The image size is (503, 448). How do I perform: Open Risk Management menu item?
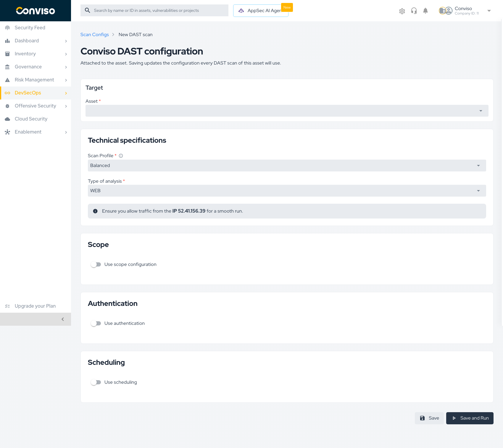pyautogui.click(x=36, y=80)
